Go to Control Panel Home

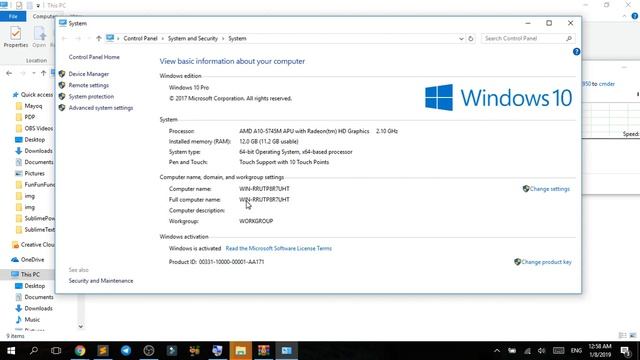click(x=94, y=57)
